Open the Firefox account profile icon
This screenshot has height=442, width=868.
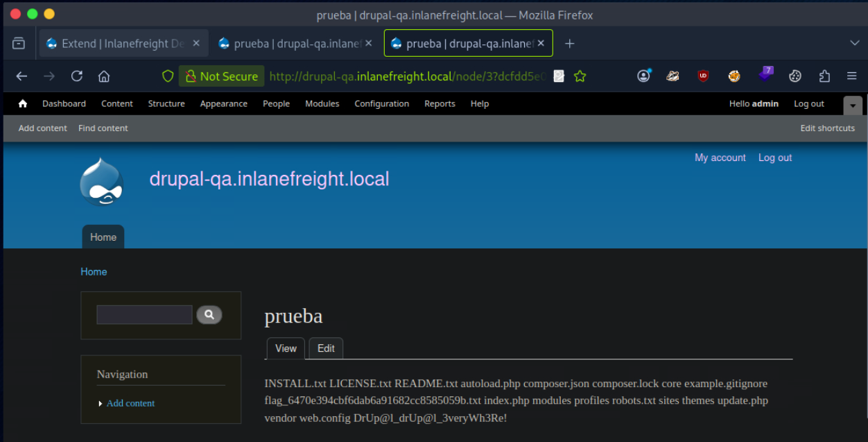coord(644,76)
